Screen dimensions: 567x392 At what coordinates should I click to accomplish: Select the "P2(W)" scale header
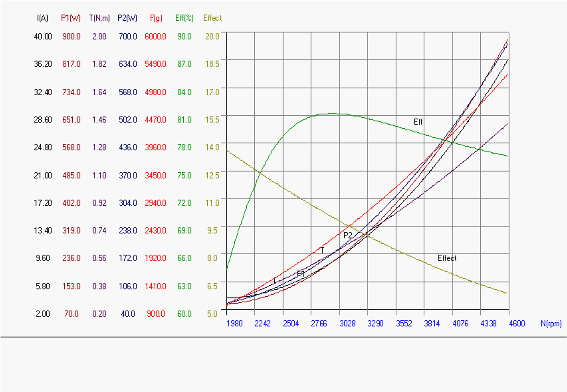click(x=127, y=18)
